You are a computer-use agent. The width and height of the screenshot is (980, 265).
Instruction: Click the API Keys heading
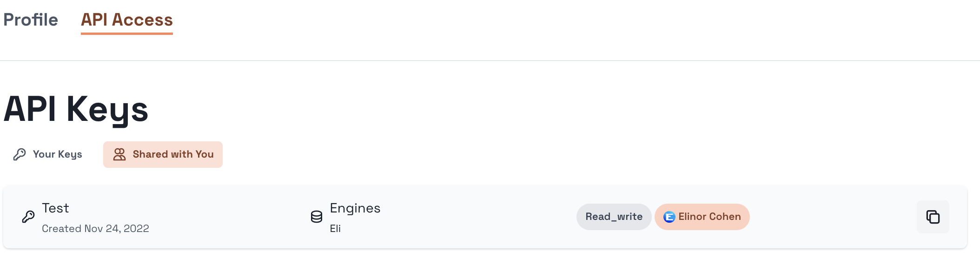click(x=76, y=109)
